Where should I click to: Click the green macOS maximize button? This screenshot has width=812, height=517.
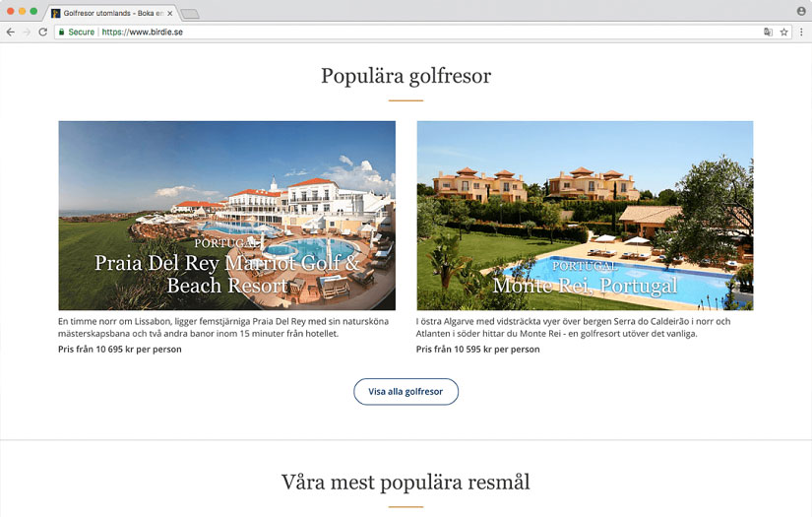(33, 11)
